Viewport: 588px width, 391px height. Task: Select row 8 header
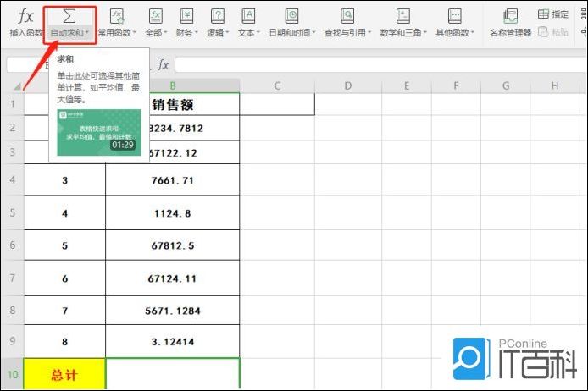(13, 310)
